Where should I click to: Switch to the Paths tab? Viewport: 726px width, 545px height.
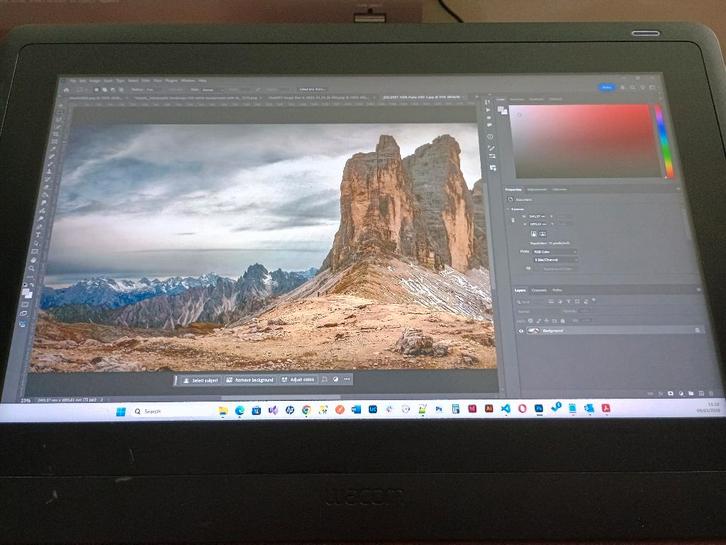pyautogui.click(x=557, y=290)
